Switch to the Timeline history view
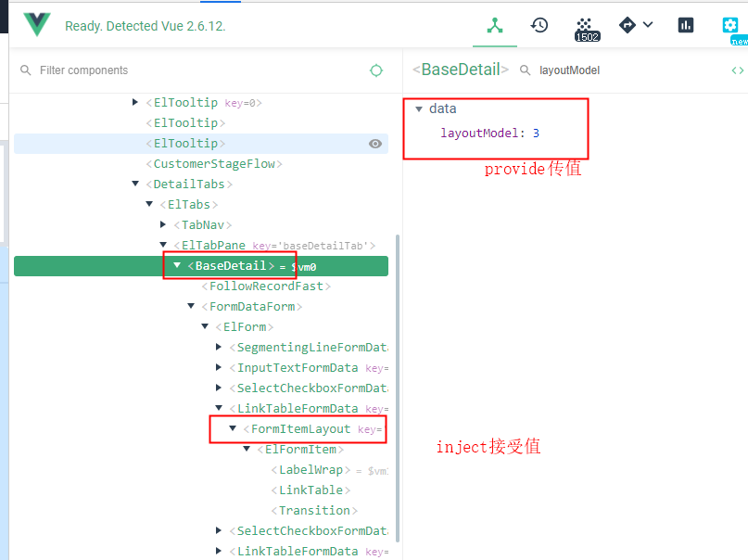 pyautogui.click(x=539, y=26)
